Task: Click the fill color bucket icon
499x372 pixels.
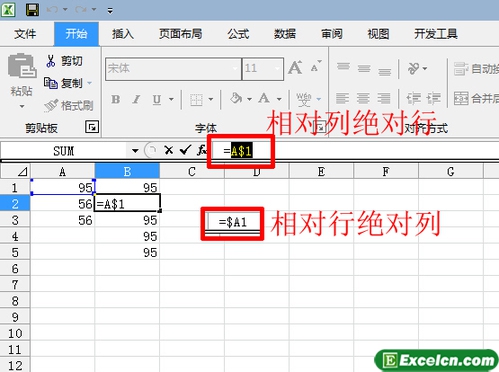Action: 236,99
